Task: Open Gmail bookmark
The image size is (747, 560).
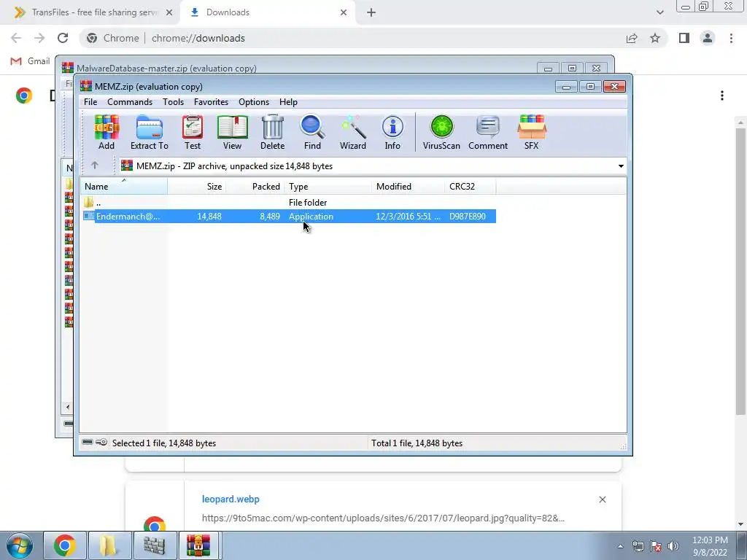Action: pos(30,61)
